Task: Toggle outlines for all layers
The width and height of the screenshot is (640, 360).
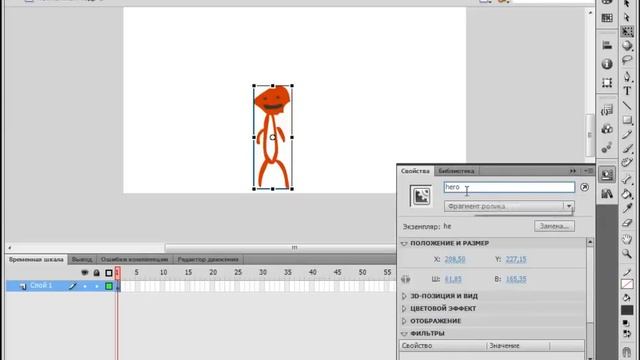Action: click(x=109, y=273)
